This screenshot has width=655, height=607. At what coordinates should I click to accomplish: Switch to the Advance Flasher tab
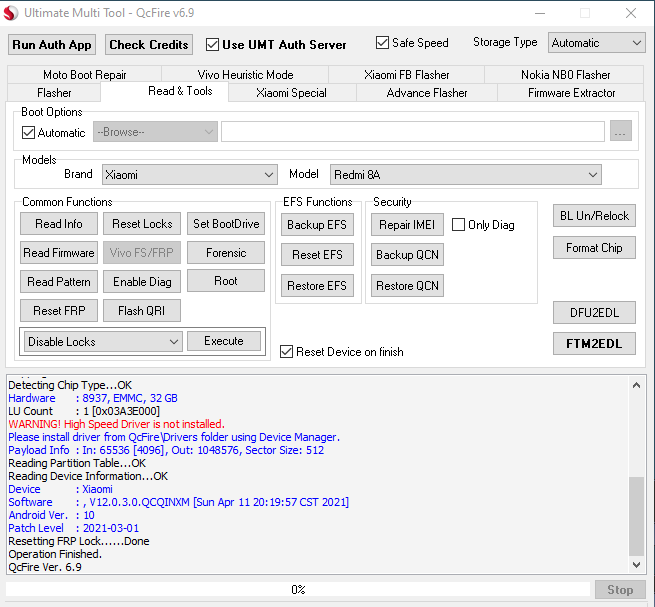[x=427, y=93]
